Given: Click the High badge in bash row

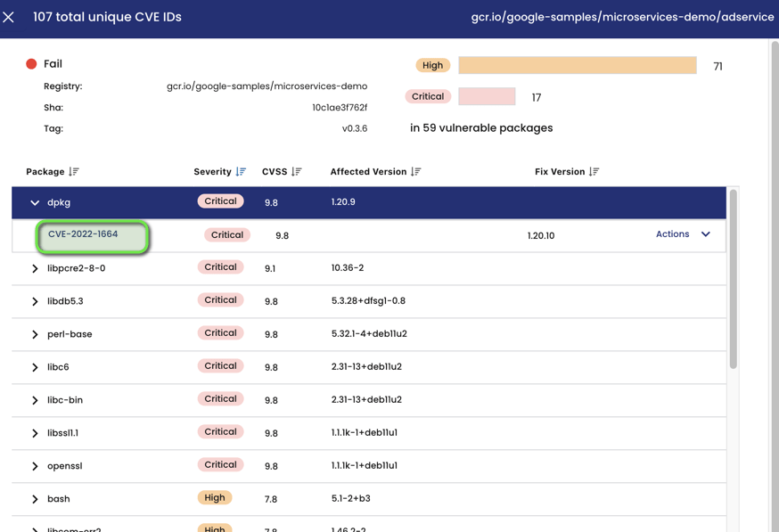Looking at the screenshot, I should coord(215,498).
